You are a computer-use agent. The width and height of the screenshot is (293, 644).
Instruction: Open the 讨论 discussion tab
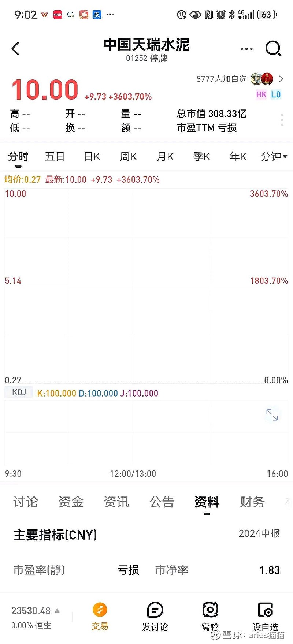click(x=26, y=502)
